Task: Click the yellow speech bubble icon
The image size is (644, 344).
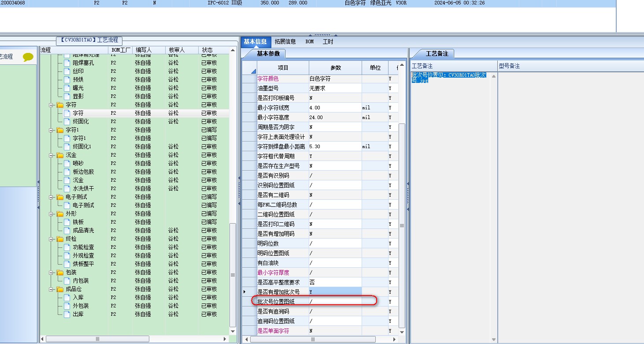Action: (28, 57)
